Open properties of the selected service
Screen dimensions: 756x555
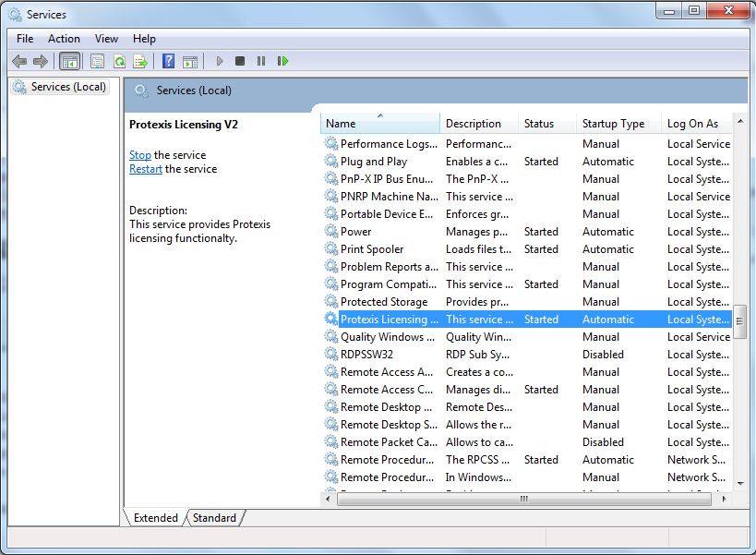click(96, 61)
